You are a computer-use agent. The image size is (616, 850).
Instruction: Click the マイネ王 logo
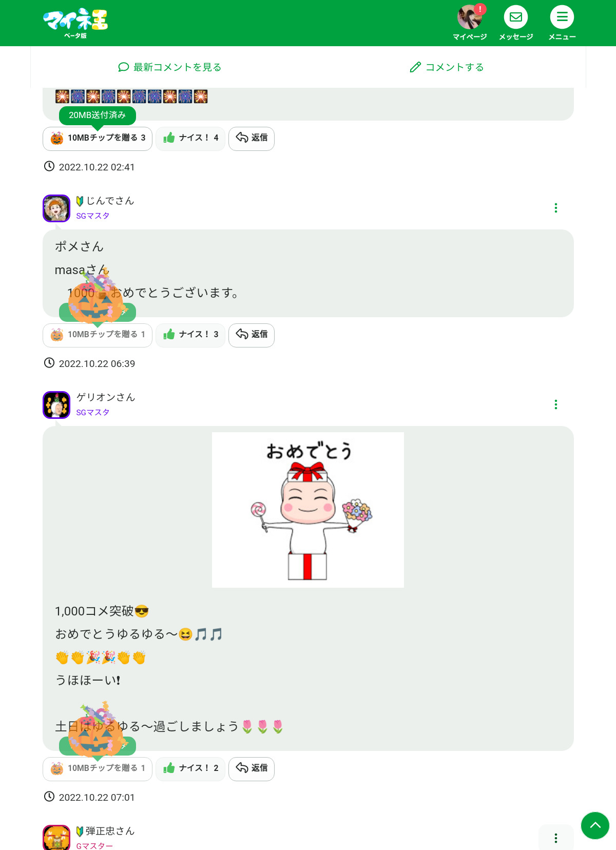(75, 23)
